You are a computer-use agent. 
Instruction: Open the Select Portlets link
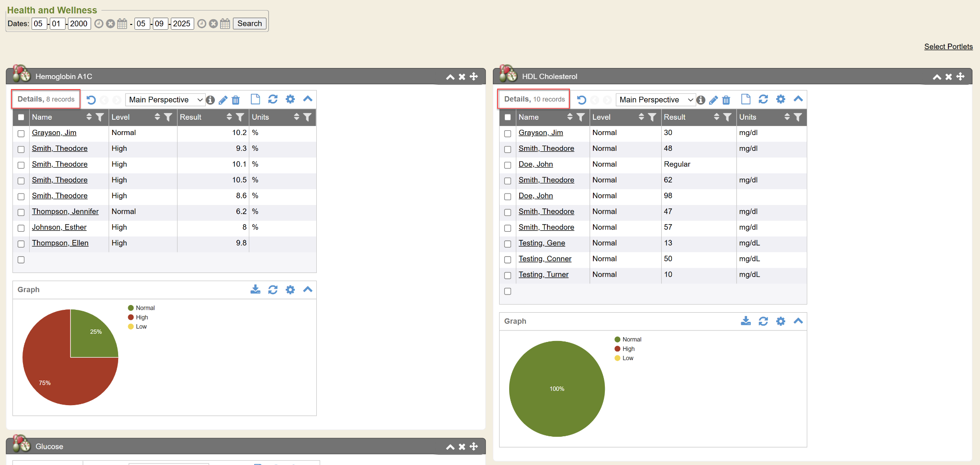coord(948,46)
